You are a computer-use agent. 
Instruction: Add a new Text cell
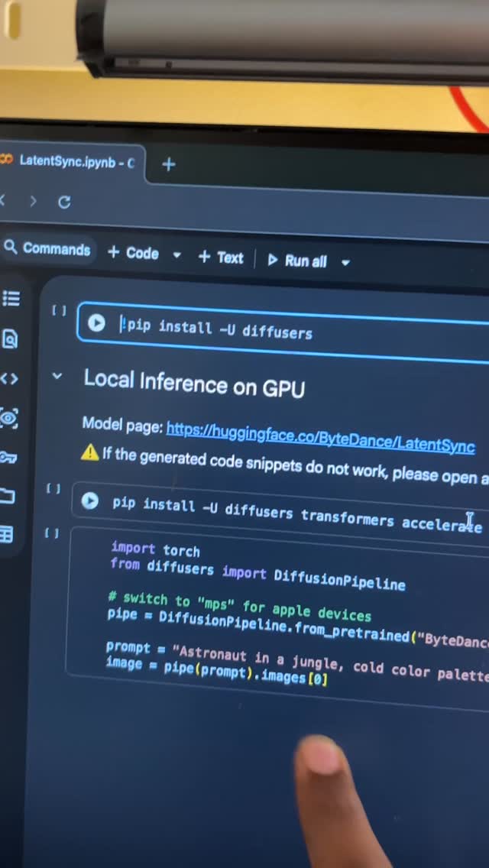point(221,257)
